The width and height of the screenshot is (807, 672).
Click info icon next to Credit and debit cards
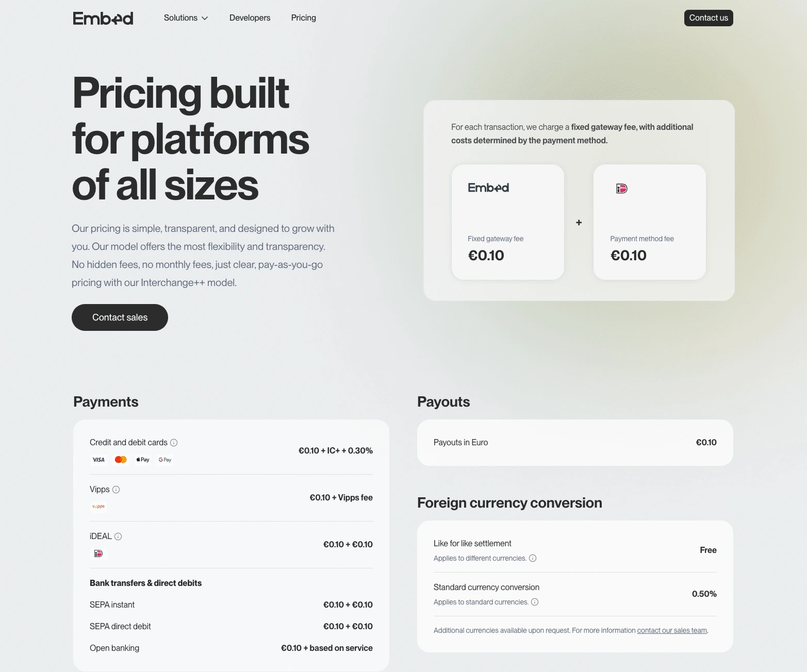tap(174, 443)
